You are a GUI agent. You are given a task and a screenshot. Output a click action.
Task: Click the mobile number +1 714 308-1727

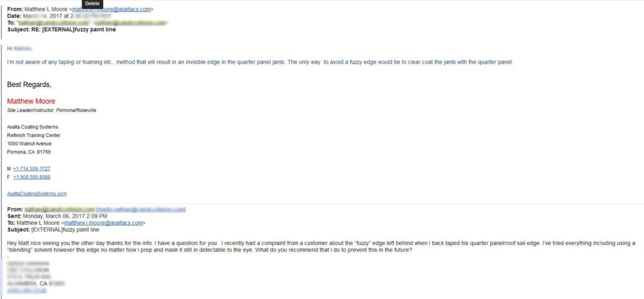click(31, 169)
